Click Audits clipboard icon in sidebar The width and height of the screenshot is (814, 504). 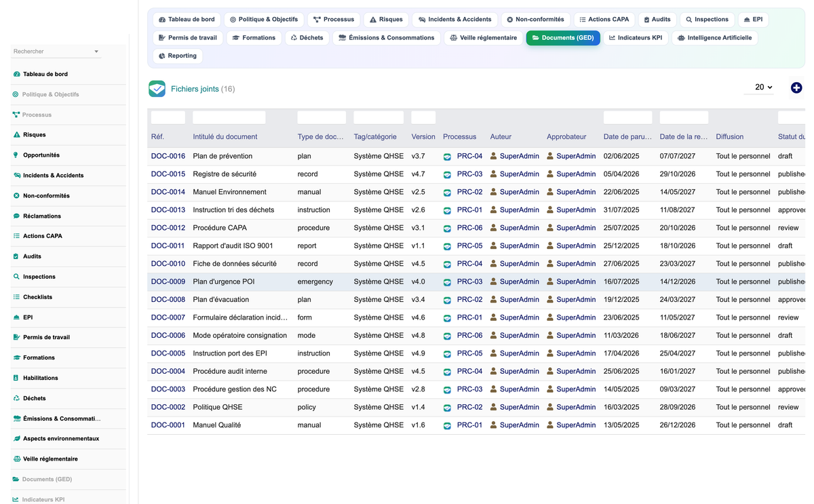[16, 256]
